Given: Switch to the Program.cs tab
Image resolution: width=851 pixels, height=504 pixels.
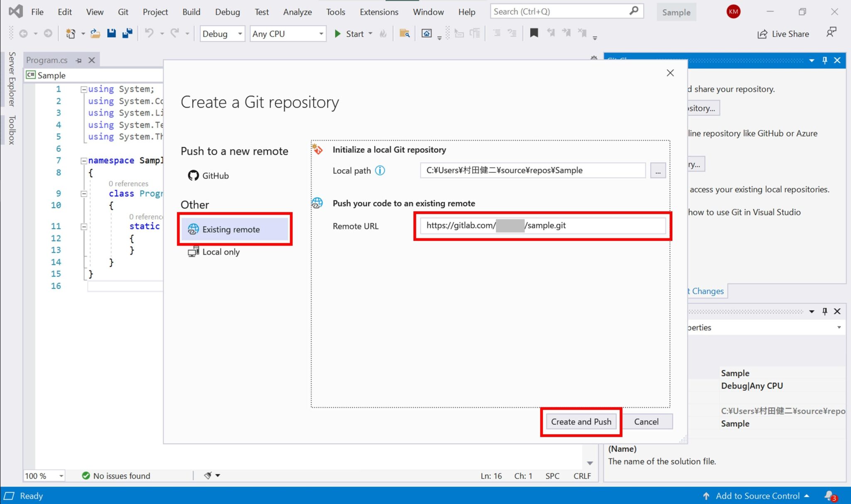Looking at the screenshot, I should point(47,60).
